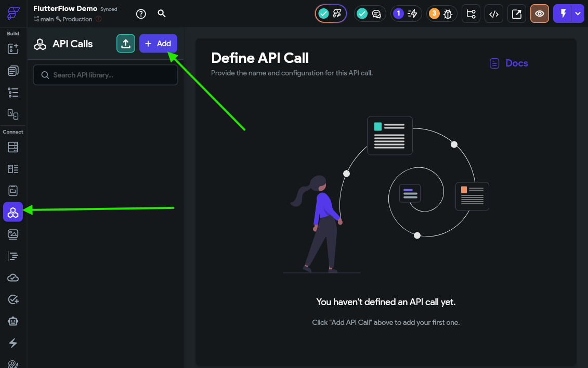
Task: Click the Define API Call heading
Action: (x=260, y=58)
